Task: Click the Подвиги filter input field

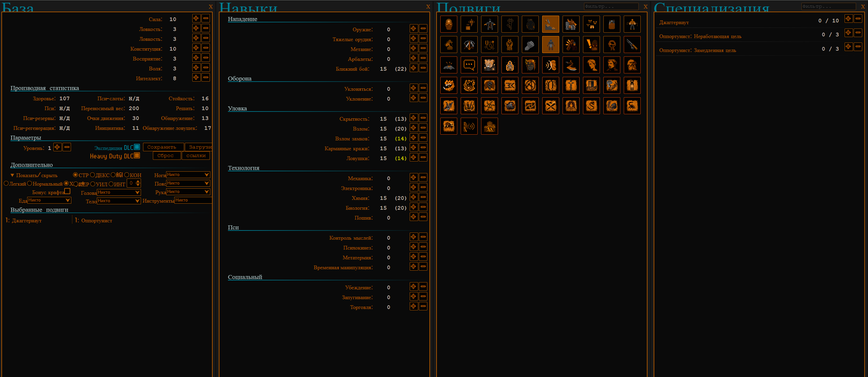Action: tap(610, 6)
